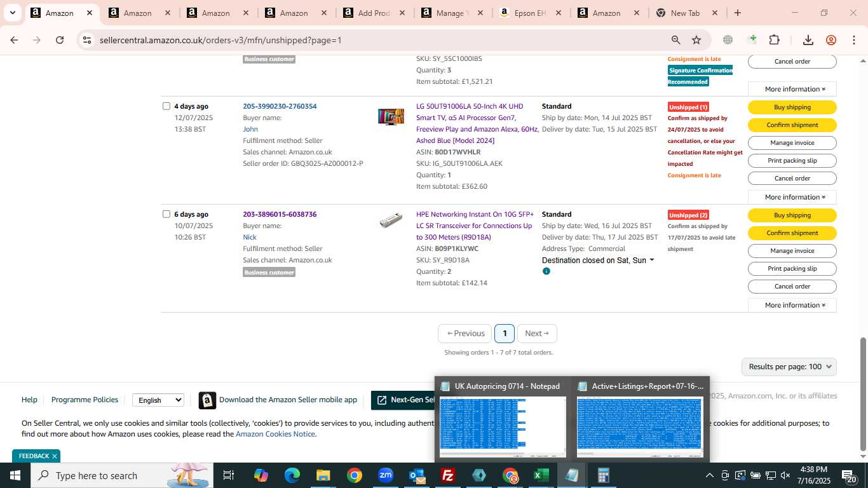Switch to the New Tab browser tab

tap(685, 13)
